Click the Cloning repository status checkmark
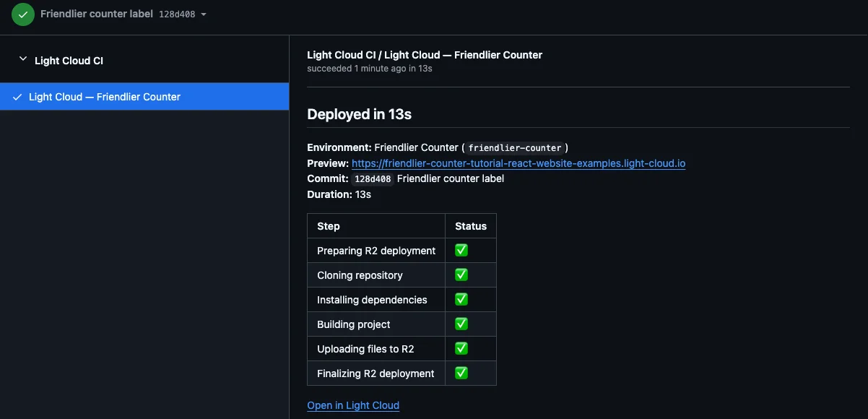The image size is (868, 419). tap(461, 275)
